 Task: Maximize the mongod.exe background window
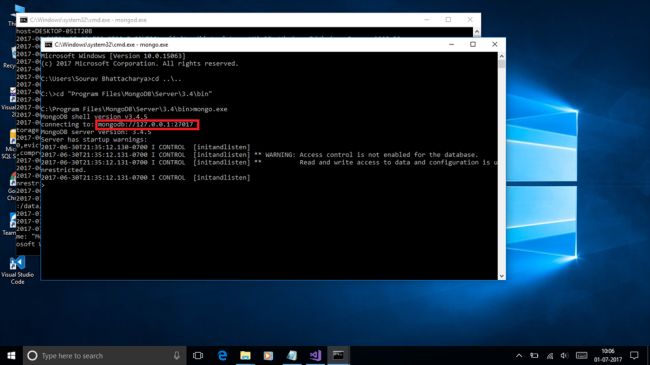[448, 20]
